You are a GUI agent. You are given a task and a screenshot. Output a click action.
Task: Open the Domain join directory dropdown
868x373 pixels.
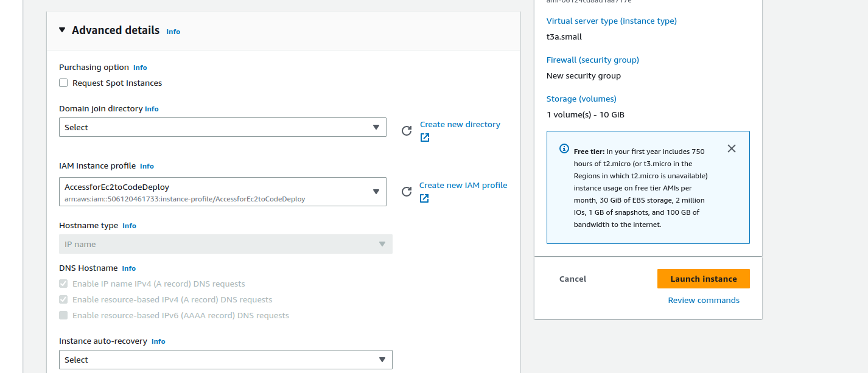(222, 127)
